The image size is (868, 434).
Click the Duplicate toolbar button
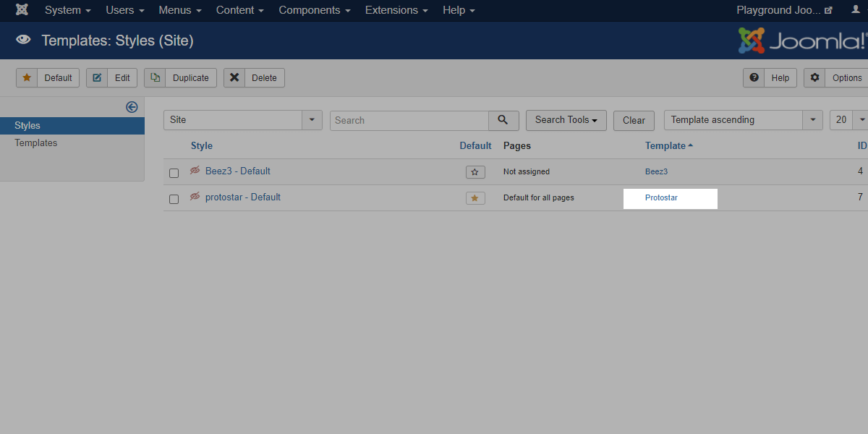pyautogui.click(x=180, y=77)
